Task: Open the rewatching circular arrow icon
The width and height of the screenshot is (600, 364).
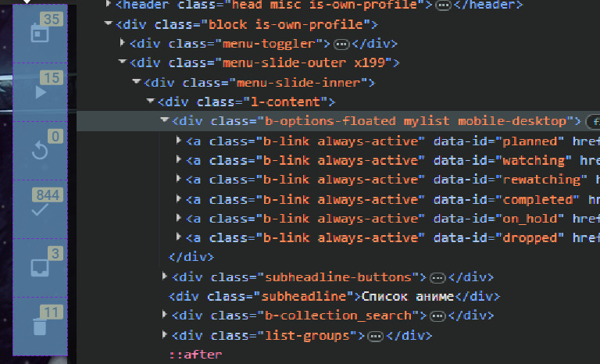Action: click(x=39, y=151)
